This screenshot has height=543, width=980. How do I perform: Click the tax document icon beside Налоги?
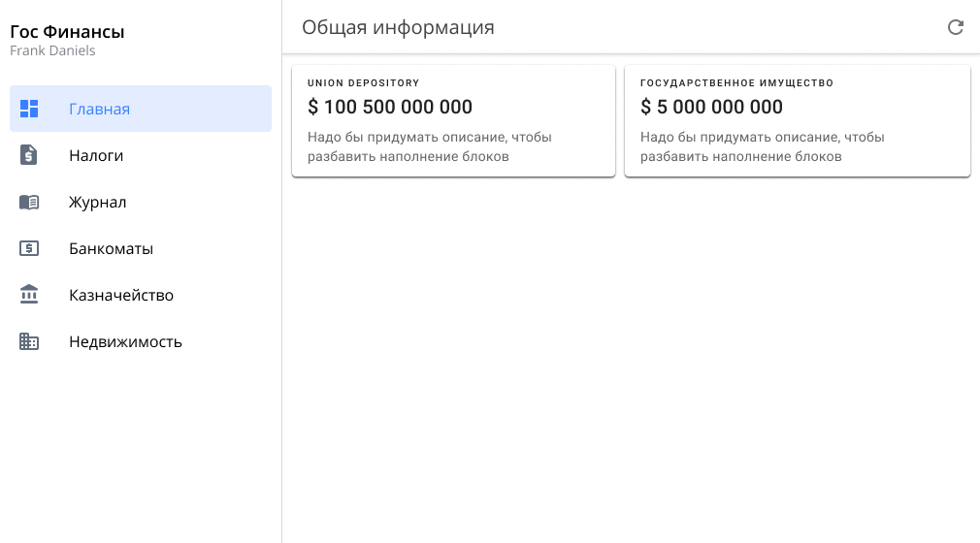tap(29, 155)
